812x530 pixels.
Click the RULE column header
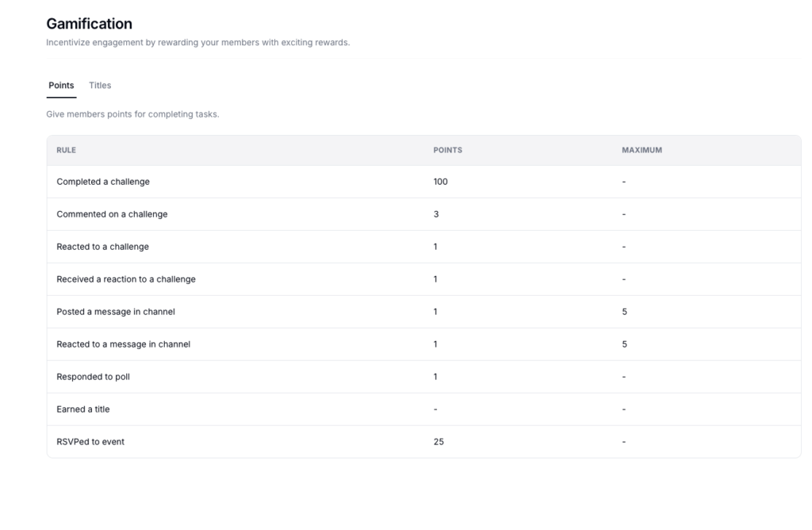pos(66,150)
